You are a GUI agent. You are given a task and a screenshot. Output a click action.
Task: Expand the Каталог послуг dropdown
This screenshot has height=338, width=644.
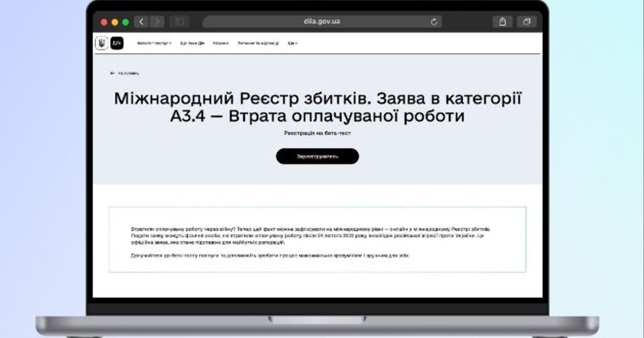[154, 43]
